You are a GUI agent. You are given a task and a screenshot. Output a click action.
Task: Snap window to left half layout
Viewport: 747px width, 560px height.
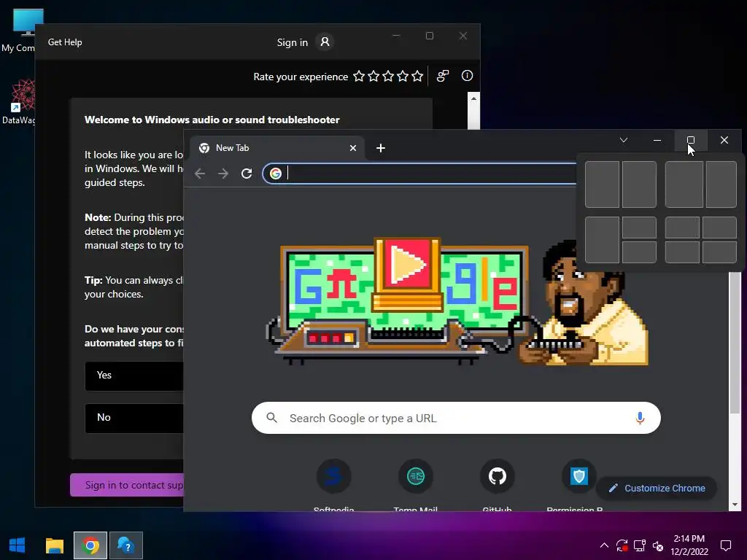[602, 184]
